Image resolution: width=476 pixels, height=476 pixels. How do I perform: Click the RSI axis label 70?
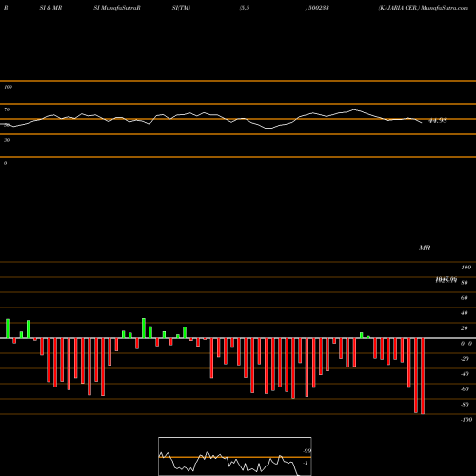(7, 109)
